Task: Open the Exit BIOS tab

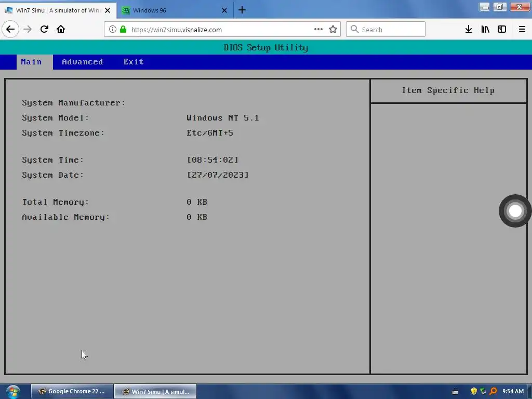Action: (134, 62)
